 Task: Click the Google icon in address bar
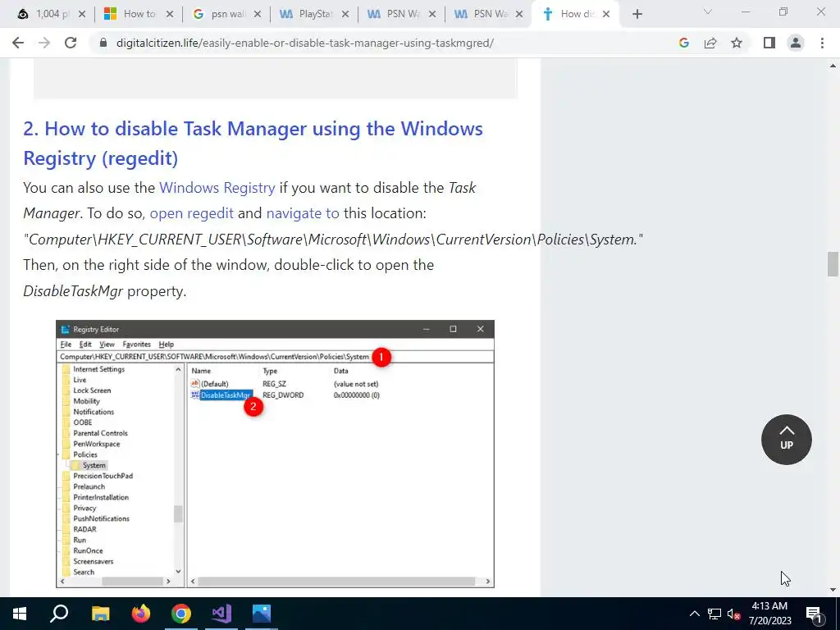tap(683, 43)
